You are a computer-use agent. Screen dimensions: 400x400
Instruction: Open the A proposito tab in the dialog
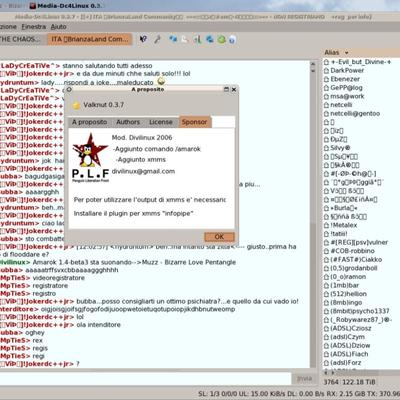(x=89, y=122)
